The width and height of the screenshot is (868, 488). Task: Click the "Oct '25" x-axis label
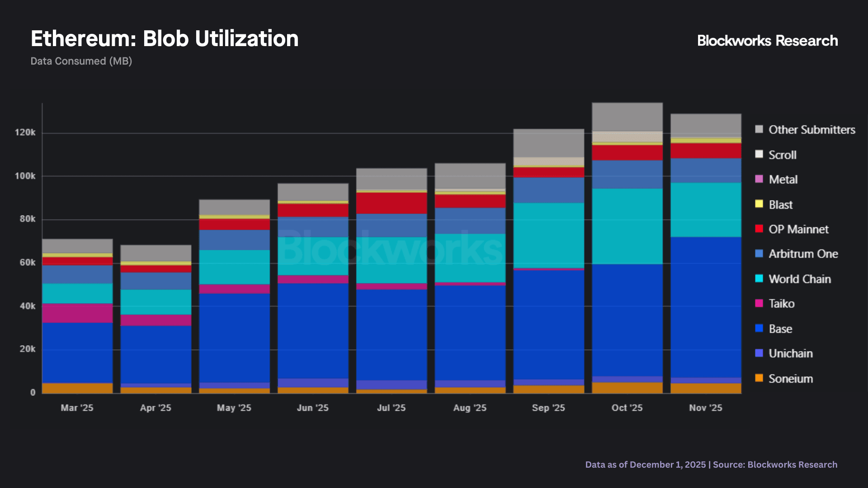(x=627, y=408)
